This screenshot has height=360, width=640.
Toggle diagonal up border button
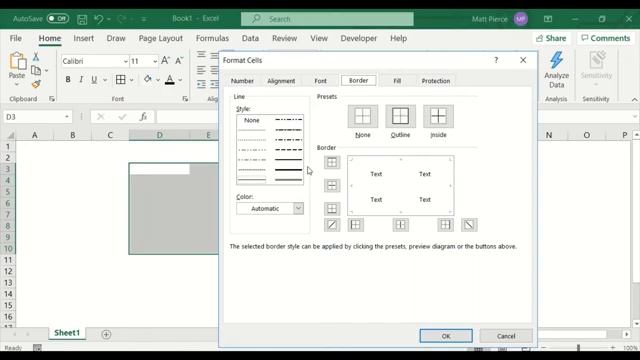(x=332, y=225)
